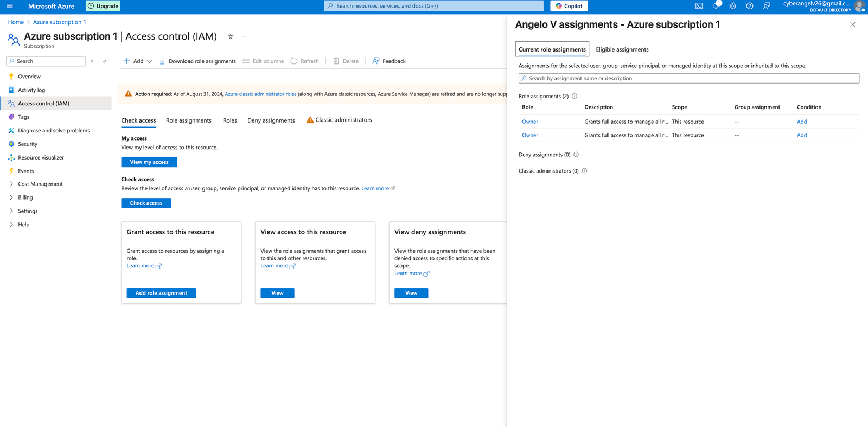Open portal settings gear

(733, 6)
